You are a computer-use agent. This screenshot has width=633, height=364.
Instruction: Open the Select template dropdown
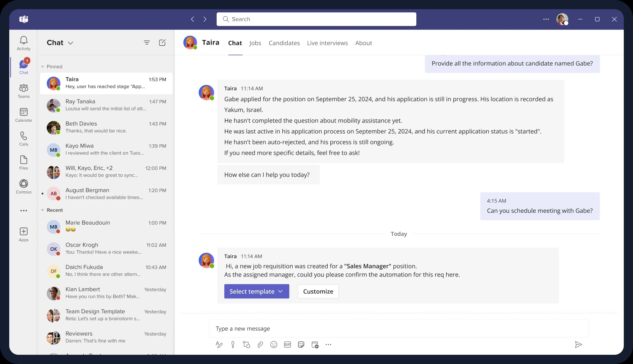tap(257, 291)
